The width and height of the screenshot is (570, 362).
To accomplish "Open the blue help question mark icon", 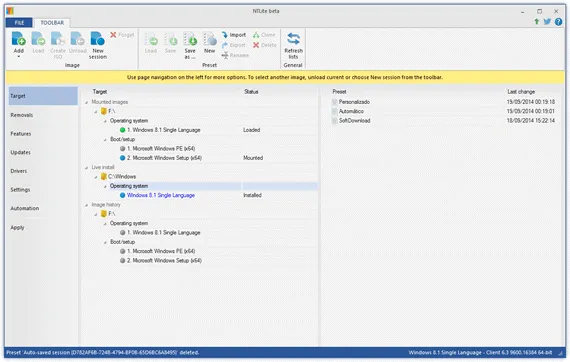I will [558, 22].
